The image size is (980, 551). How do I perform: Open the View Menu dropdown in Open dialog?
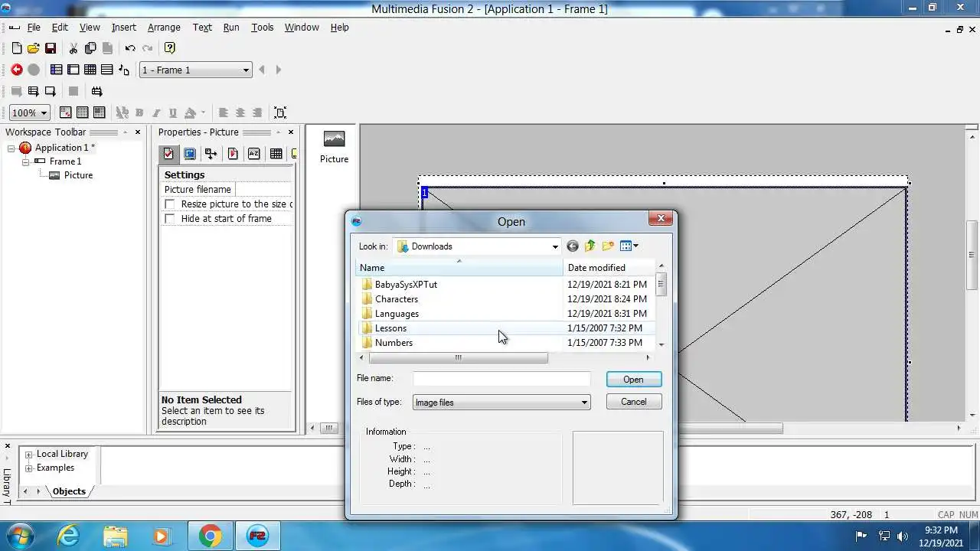[629, 246]
